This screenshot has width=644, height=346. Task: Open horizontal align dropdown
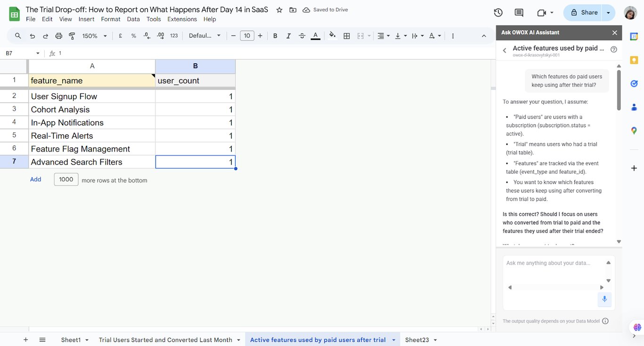click(x=384, y=36)
